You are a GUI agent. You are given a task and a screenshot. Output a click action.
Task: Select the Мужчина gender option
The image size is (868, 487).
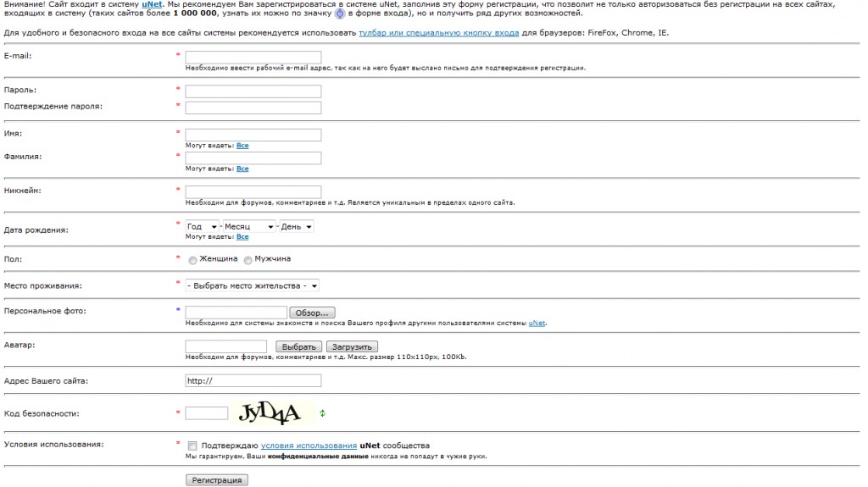[x=248, y=260]
